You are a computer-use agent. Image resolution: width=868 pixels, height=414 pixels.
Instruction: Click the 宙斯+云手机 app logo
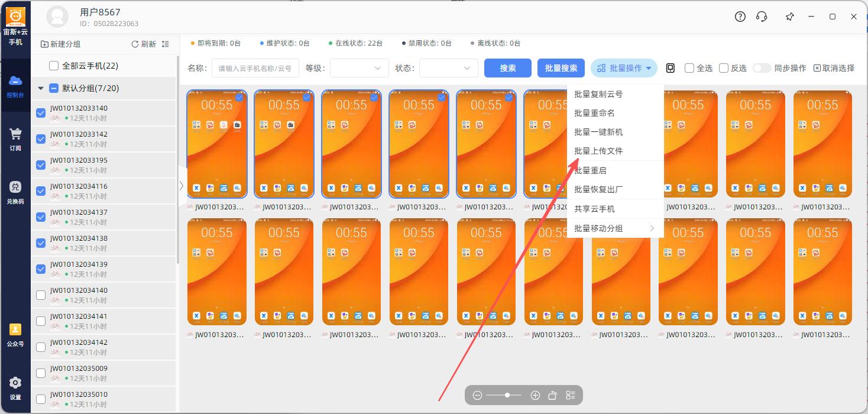(15, 16)
